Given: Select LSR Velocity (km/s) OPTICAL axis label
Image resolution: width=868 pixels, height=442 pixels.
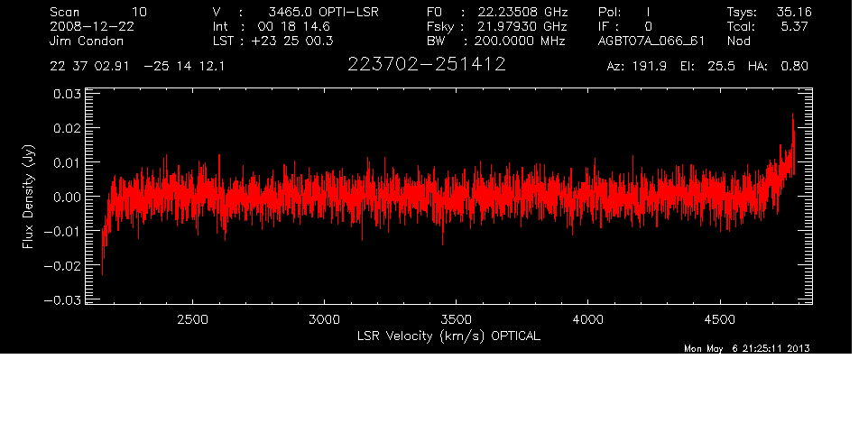Looking at the screenshot, I should (448, 336).
